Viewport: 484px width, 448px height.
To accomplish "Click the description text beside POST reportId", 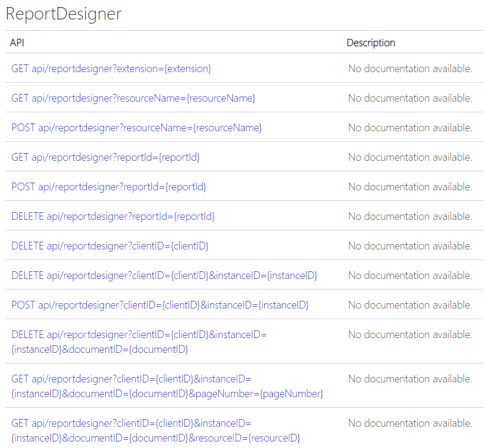I will 410,187.
